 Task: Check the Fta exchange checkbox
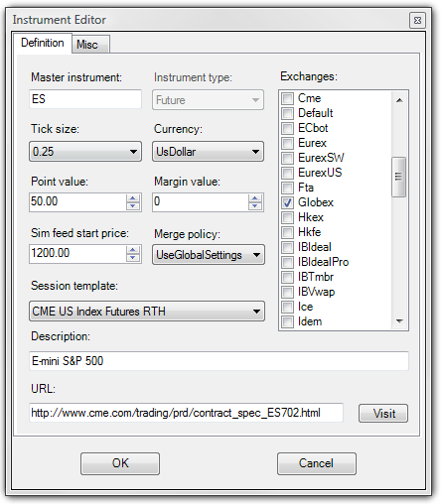click(x=287, y=188)
